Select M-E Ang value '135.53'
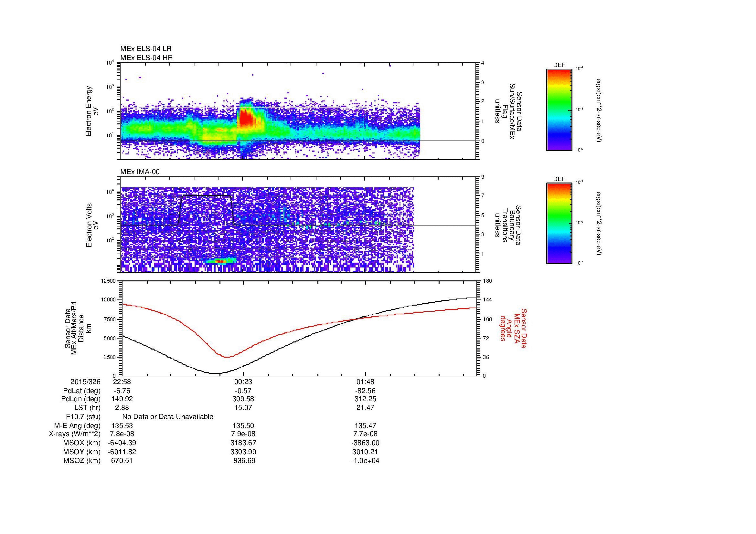 coord(122,426)
